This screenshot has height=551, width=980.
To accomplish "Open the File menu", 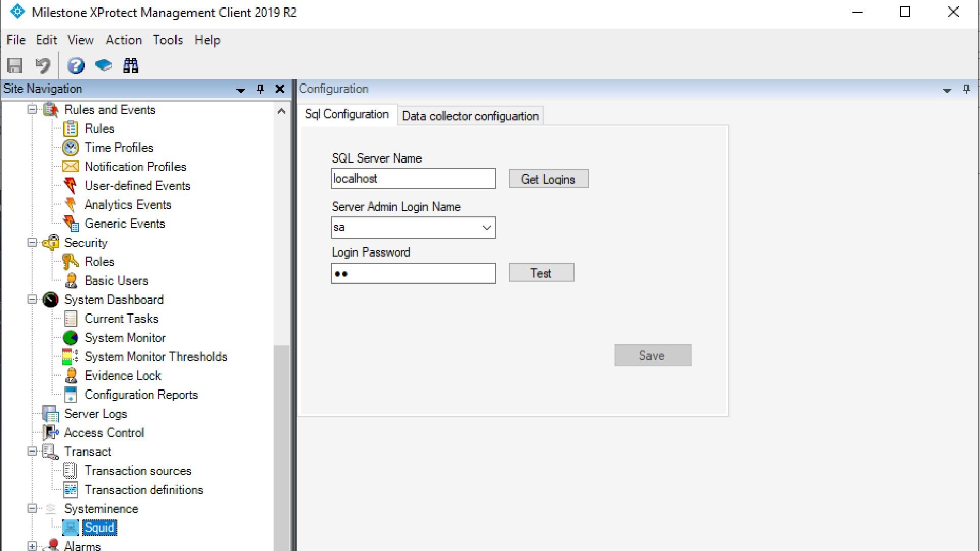I will (16, 40).
